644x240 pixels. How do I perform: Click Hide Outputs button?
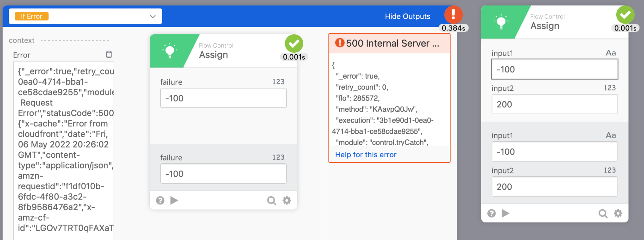tap(407, 16)
